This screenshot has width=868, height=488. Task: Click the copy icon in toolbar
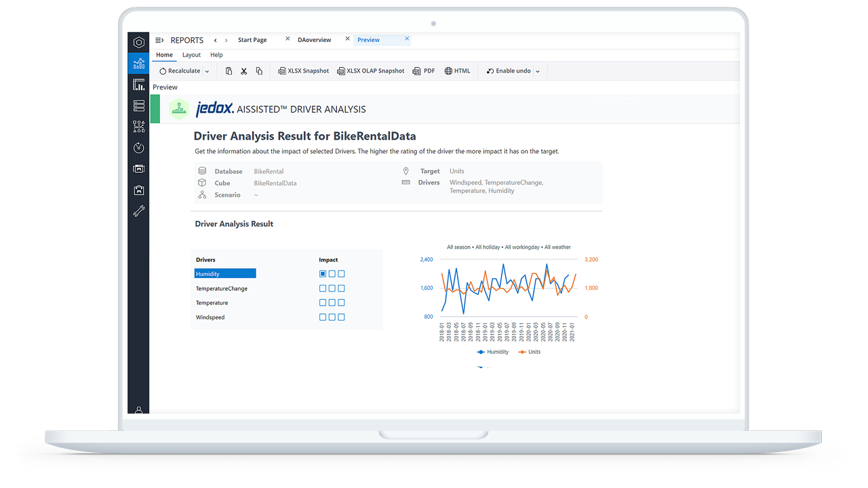[x=259, y=70]
